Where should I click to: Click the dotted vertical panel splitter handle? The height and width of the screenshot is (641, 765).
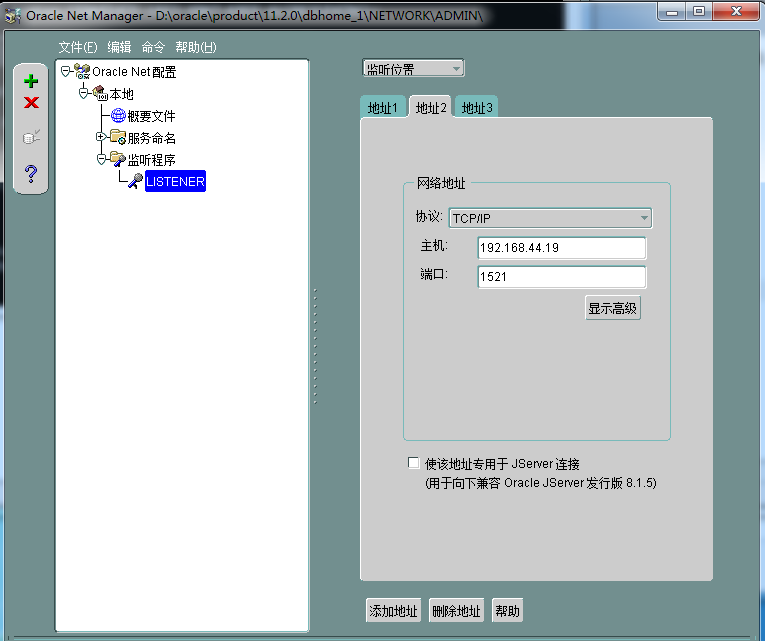coord(316,346)
